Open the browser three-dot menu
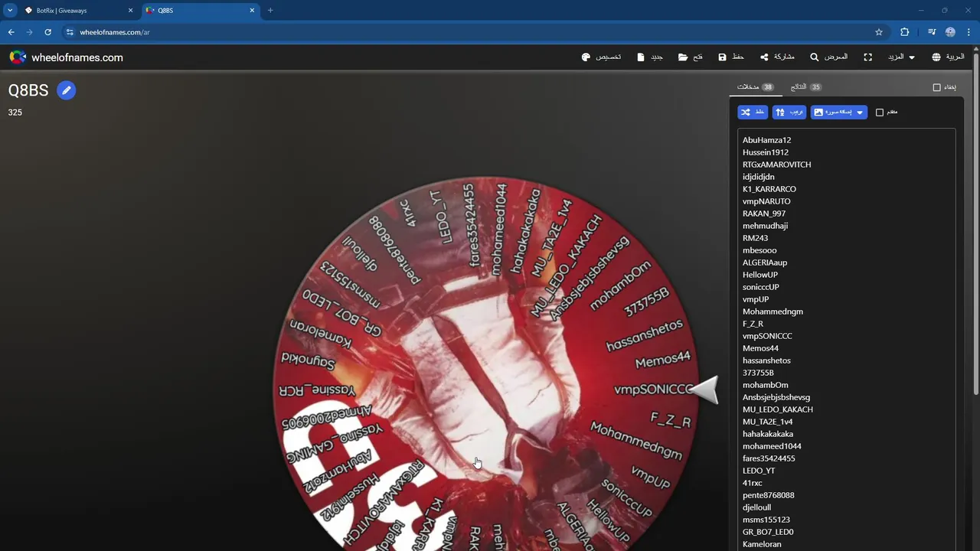The image size is (980, 551). 969,32
